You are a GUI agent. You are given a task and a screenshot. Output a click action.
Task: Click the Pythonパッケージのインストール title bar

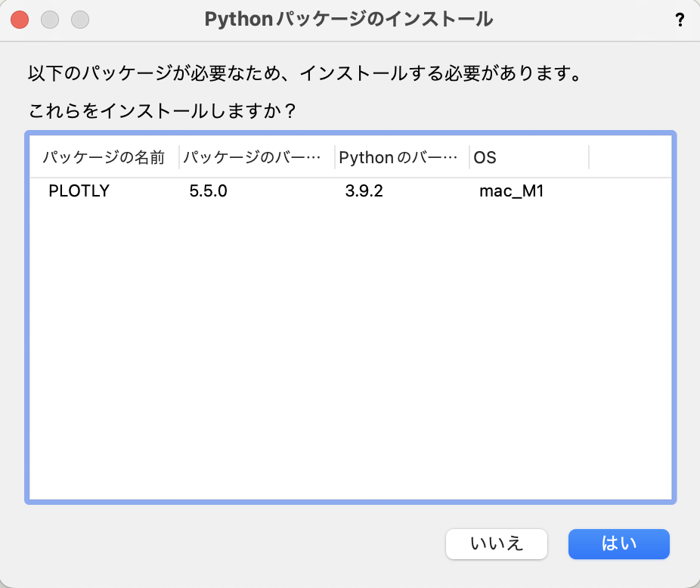coord(349,20)
